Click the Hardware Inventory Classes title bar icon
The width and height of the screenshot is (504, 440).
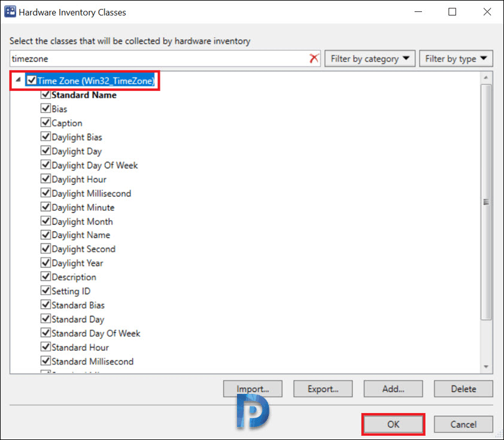pyautogui.click(x=10, y=11)
